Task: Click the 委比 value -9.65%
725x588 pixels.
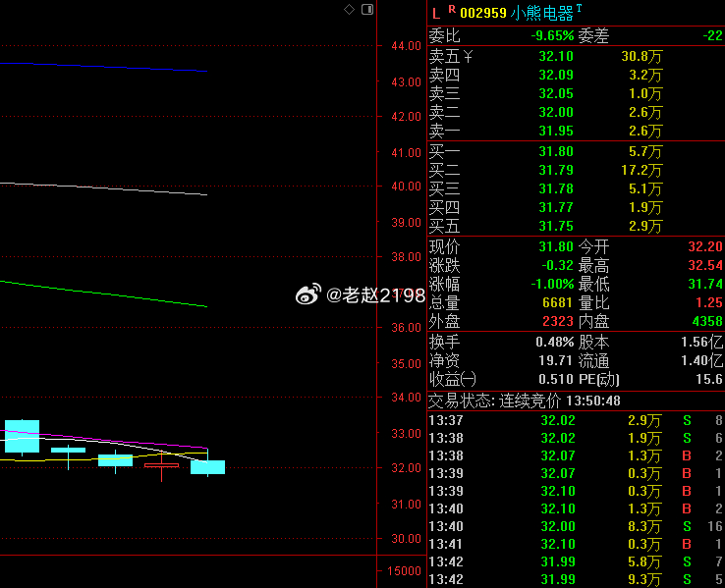Action: (x=552, y=35)
